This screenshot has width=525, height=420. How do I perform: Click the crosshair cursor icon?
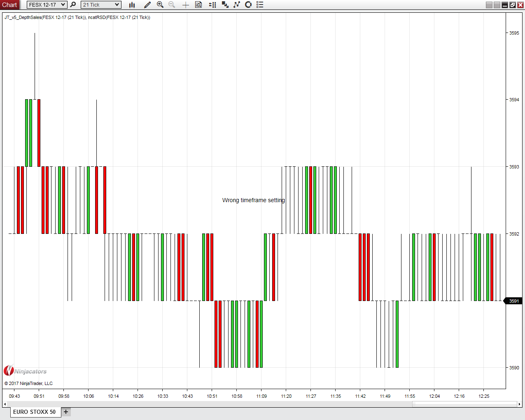point(186,5)
